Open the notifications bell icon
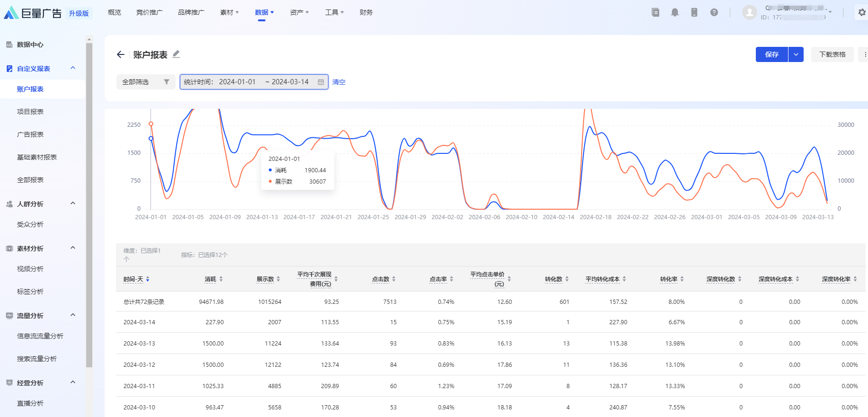The image size is (868, 417). click(675, 12)
